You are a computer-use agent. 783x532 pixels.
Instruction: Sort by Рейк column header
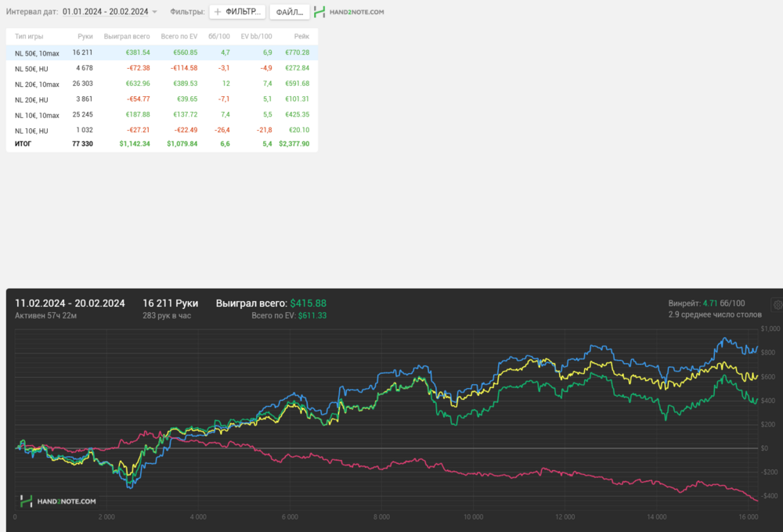pos(301,37)
